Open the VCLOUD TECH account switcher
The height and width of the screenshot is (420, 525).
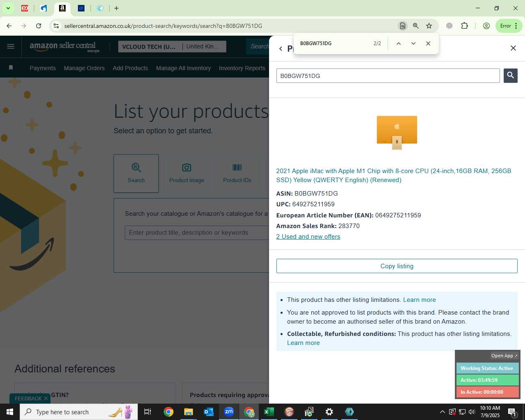[x=172, y=47]
